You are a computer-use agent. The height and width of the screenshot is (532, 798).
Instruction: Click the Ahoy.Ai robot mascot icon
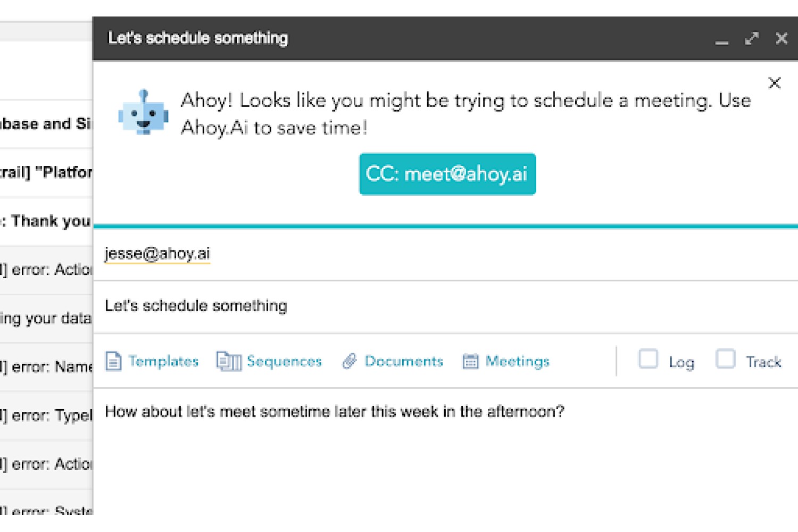click(x=143, y=112)
